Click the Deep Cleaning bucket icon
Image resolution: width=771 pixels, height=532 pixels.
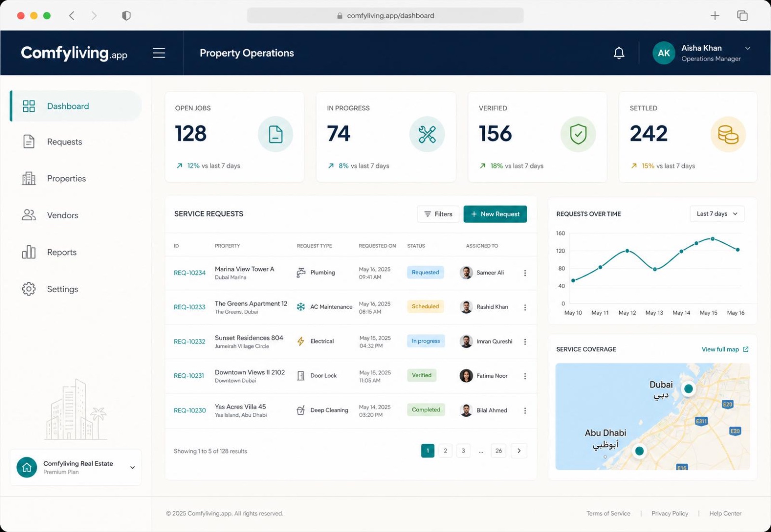[301, 410]
